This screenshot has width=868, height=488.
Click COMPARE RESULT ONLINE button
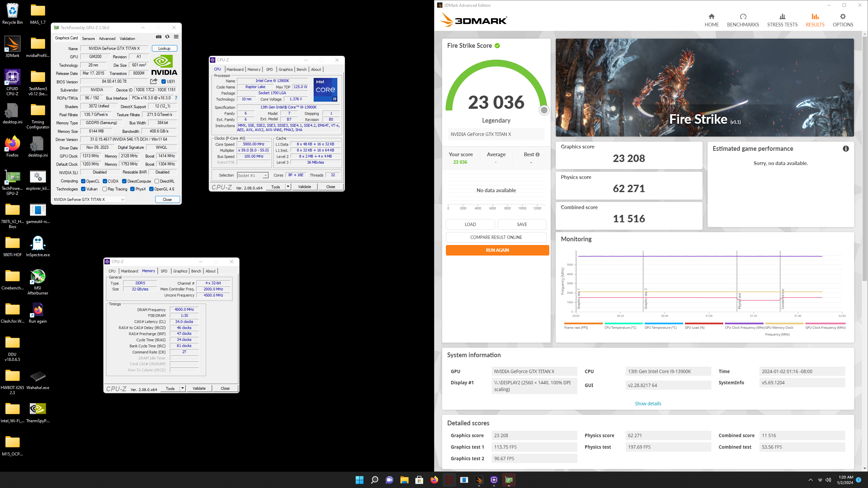click(496, 237)
